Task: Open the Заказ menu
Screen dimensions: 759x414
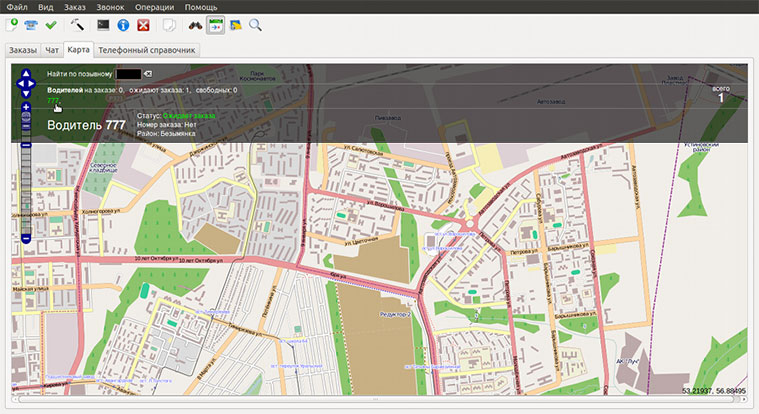Action: (75, 7)
